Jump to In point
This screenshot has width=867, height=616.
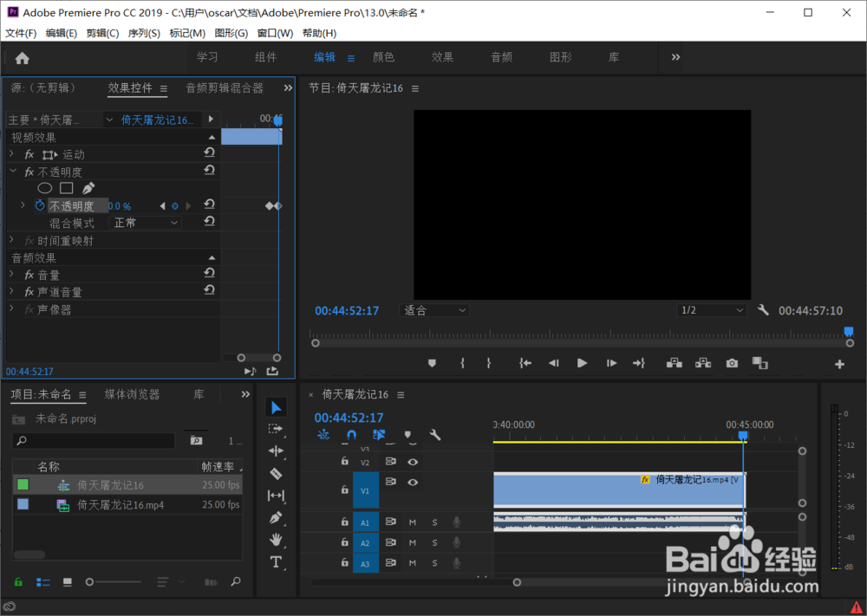(525, 363)
